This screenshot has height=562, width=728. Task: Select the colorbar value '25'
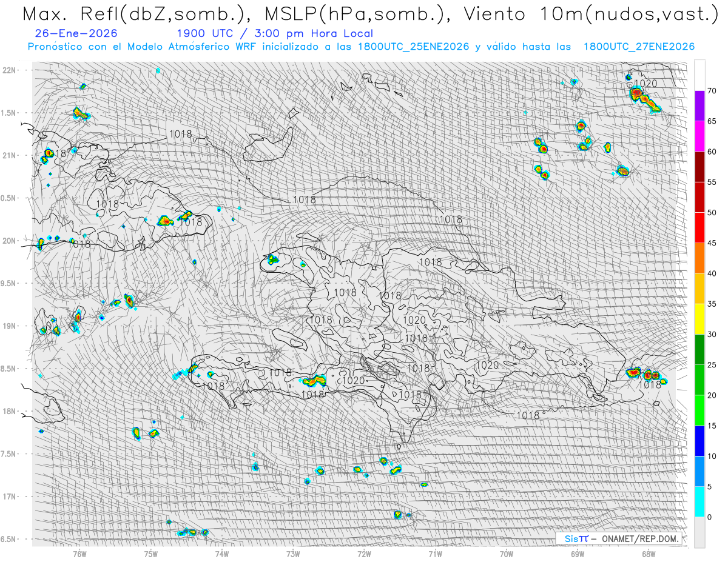712,365
